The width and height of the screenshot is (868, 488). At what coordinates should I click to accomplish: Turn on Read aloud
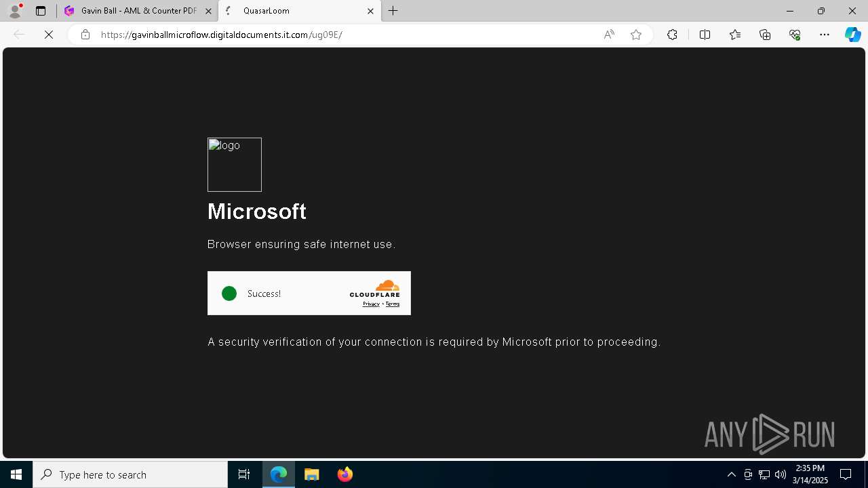pyautogui.click(x=609, y=35)
